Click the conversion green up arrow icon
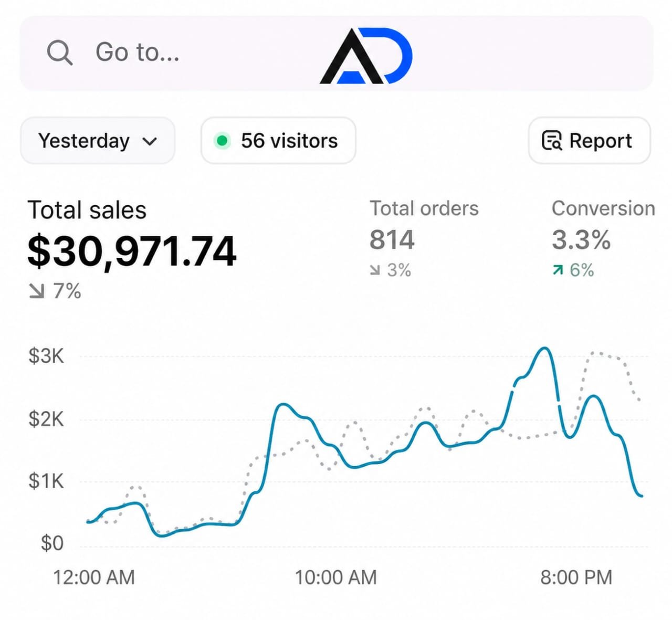Screen dimensions: 672x620 click(558, 270)
